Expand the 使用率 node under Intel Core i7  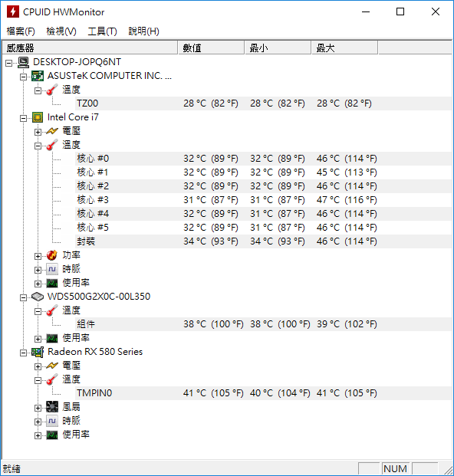38,284
